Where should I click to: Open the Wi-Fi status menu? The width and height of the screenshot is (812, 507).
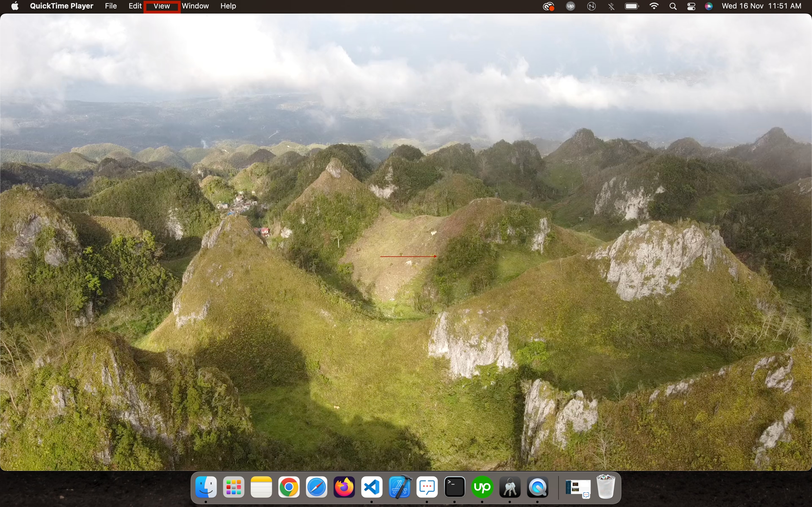pyautogui.click(x=654, y=6)
